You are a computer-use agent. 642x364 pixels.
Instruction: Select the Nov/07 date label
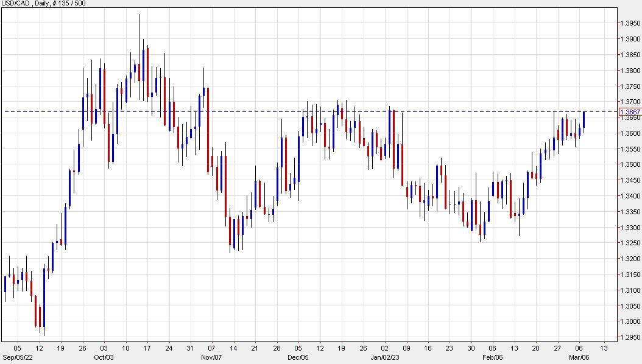[210, 357]
